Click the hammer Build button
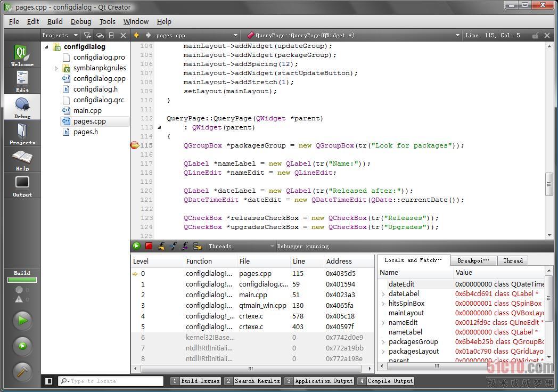Image resolution: width=558 pixels, height=392 pixels. coord(22,371)
